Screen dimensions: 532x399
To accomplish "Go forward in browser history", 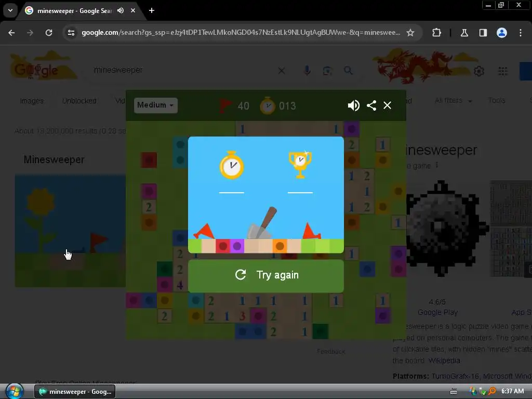I will [x=30, y=33].
